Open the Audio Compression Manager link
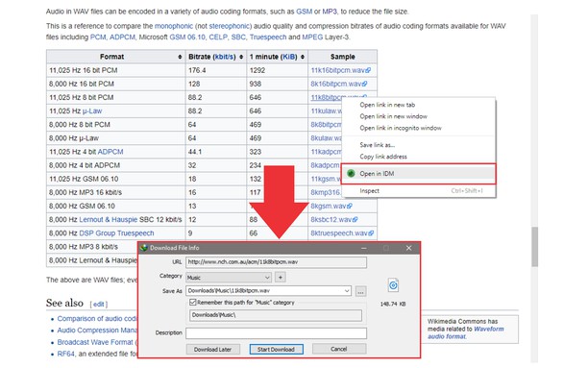This screenshot has height=368, width=588. point(97,331)
